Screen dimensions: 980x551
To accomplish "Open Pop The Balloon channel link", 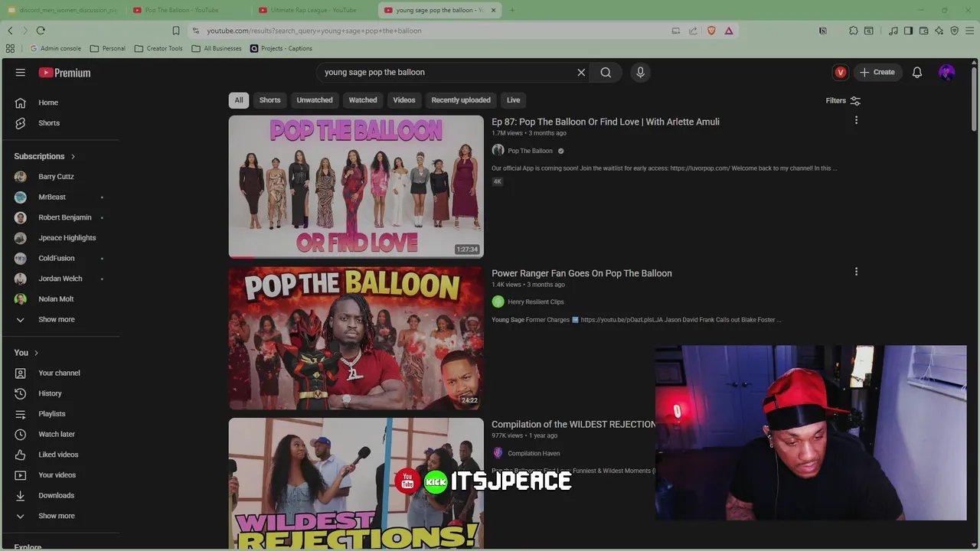I will pos(530,151).
